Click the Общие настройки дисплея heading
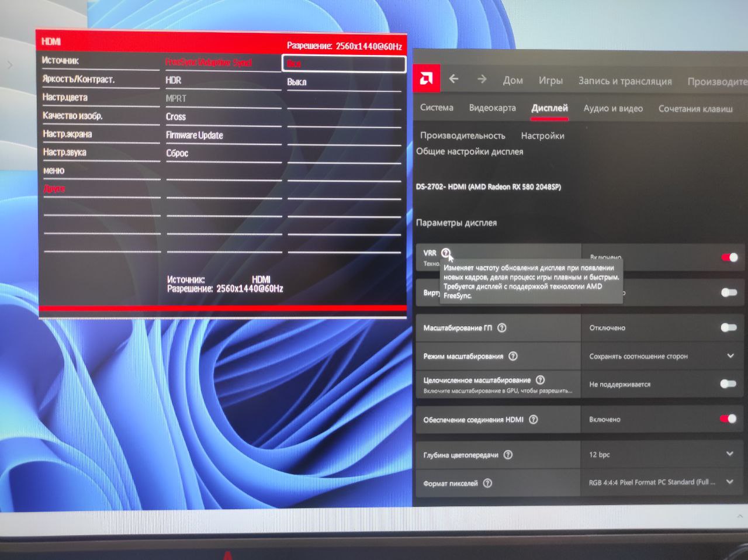The image size is (748, 560). click(x=470, y=151)
